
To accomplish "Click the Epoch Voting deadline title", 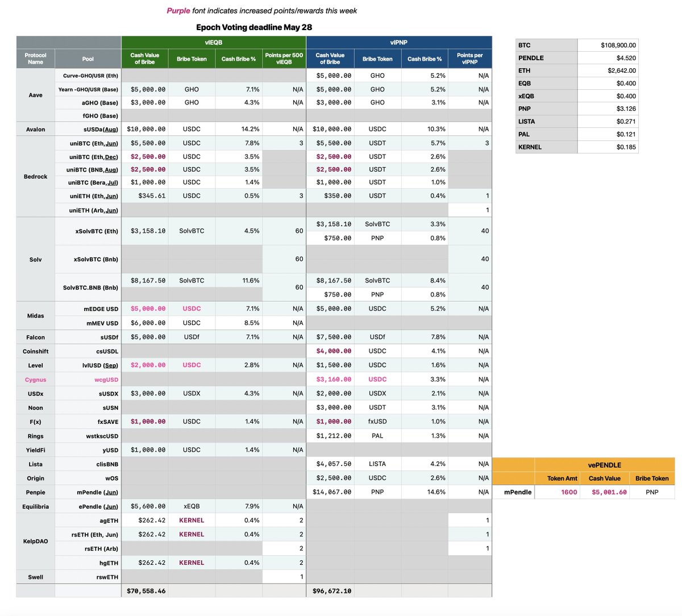I will coord(253,27).
